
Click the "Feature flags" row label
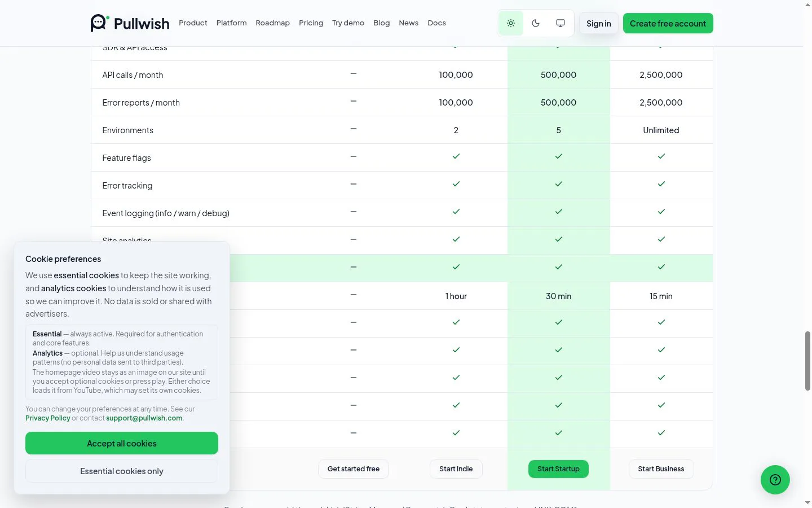click(x=127, y=158)
